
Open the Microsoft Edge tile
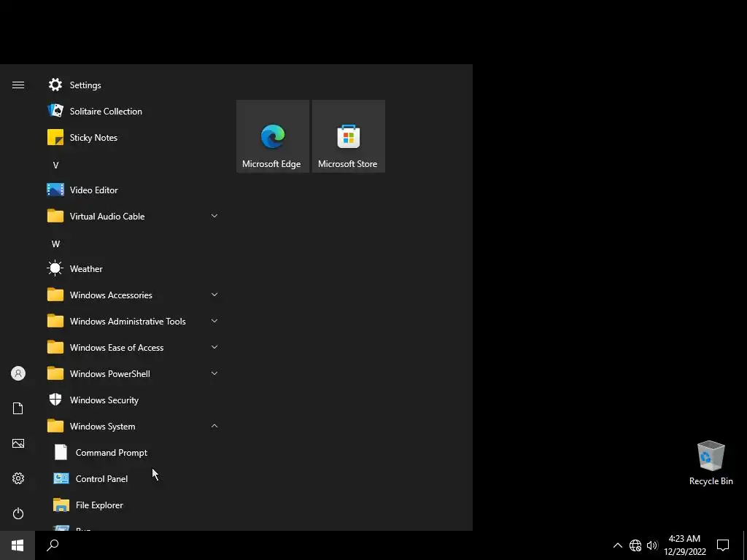pyautogui.click(x=273, y=136)
